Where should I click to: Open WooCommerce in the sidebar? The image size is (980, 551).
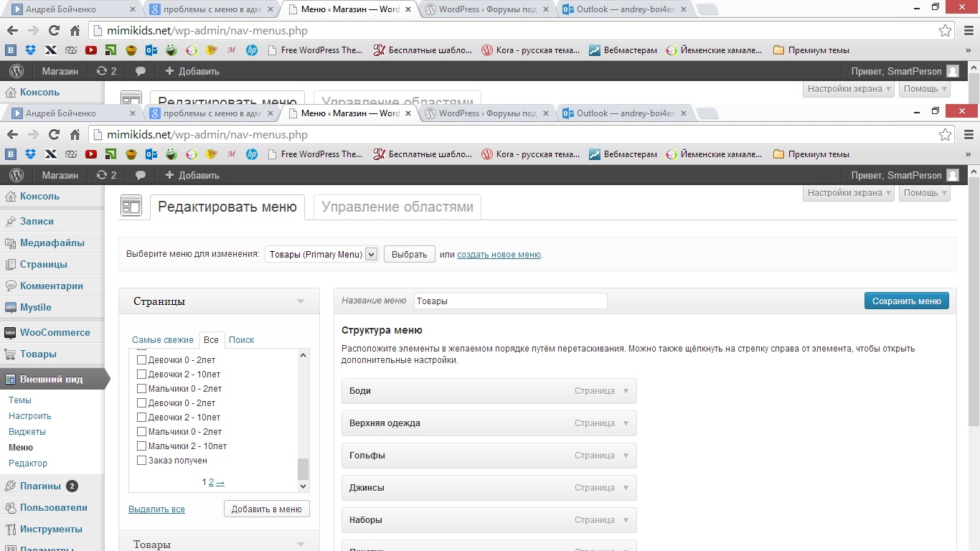pos(55,333)
